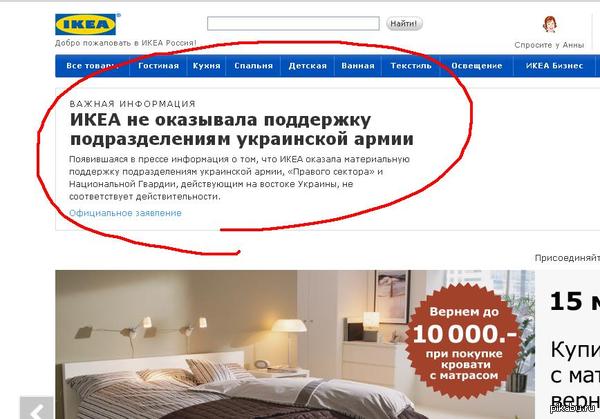
Task: Open the Текстиль category
Action: (x=411, y=66)
